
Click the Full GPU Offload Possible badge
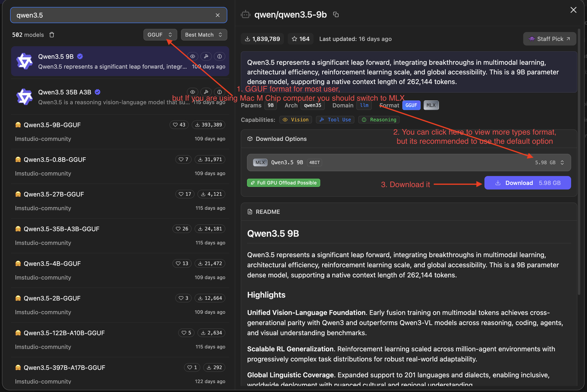pyautogui.click(x=283, y=183)
